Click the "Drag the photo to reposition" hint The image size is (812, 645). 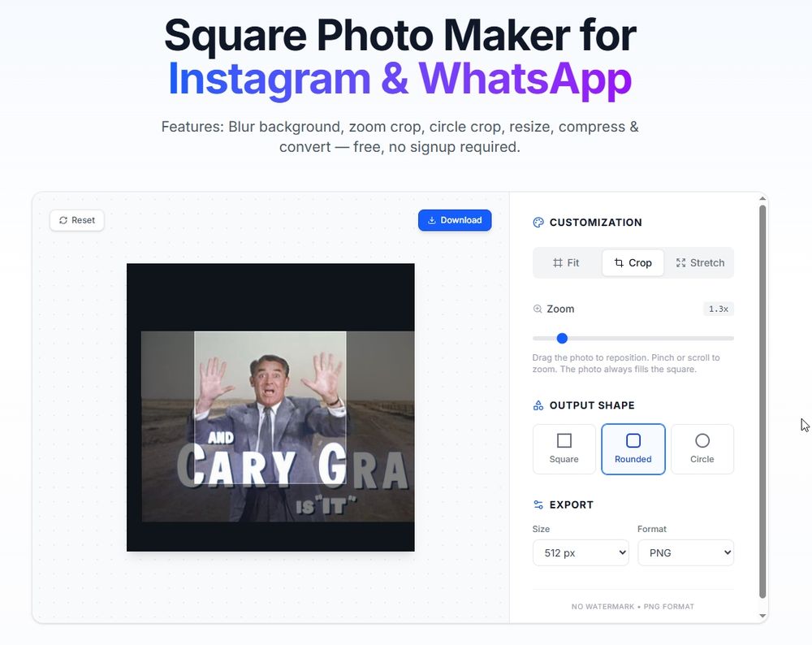[x=626, y=363]
